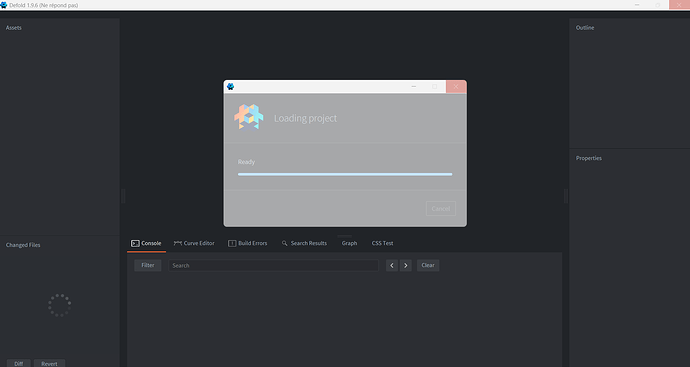Click the Defold logo in Loading project dialog

[x=249, y=117]
